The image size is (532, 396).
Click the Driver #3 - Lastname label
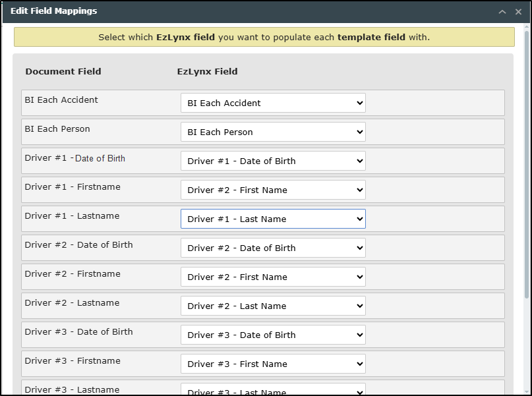pyautogui.click(x=72, y=390)
